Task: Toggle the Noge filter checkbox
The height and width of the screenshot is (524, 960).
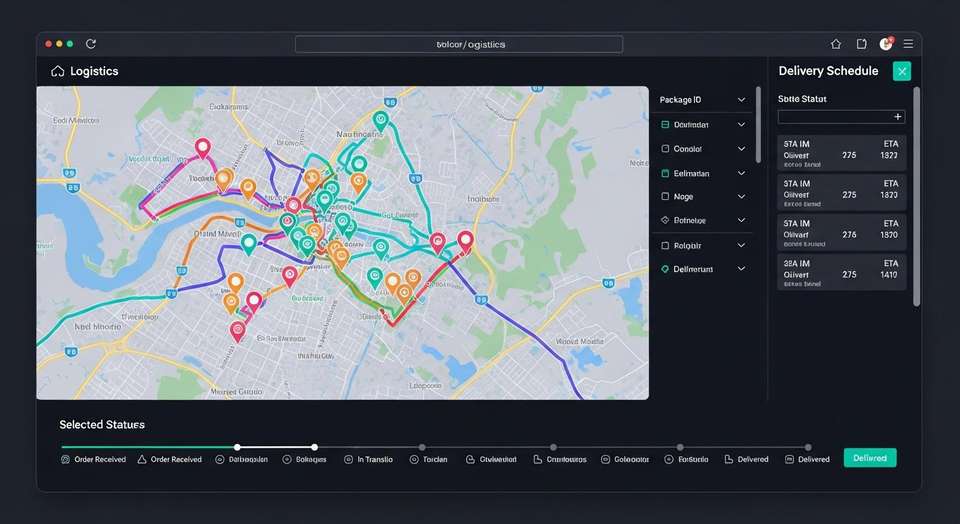Action: pos(666,196)
